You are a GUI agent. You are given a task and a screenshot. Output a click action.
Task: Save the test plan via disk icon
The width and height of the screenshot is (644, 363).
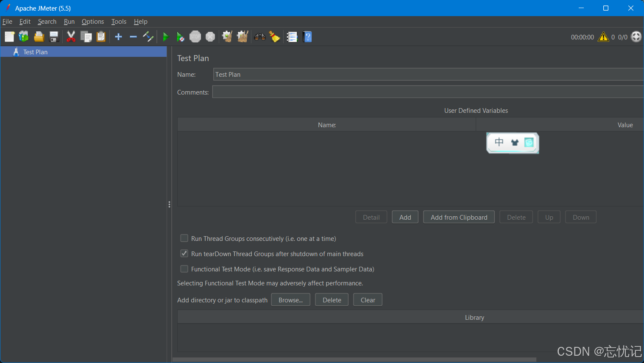[54, 37]
